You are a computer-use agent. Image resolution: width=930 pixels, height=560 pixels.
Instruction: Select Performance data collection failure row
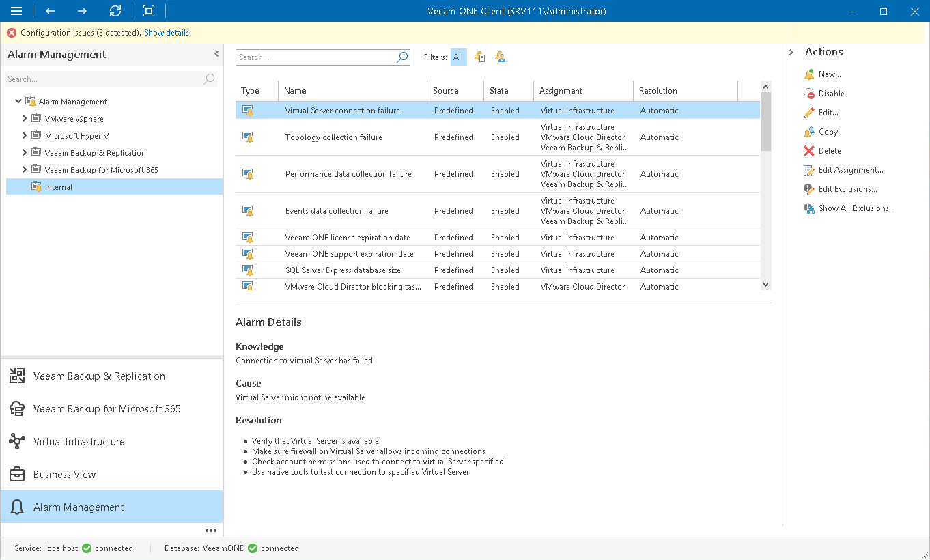pyautogui.click(x=498, y=174)
